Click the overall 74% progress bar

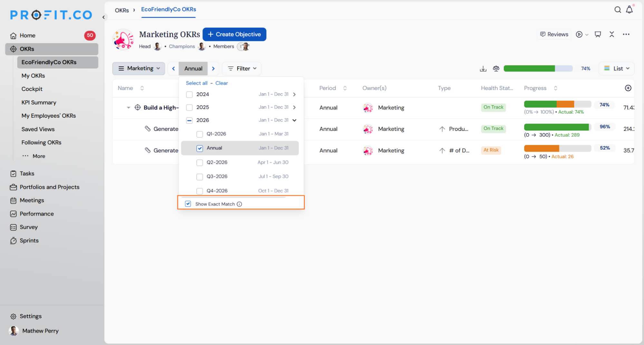click(x=538, y=68)
